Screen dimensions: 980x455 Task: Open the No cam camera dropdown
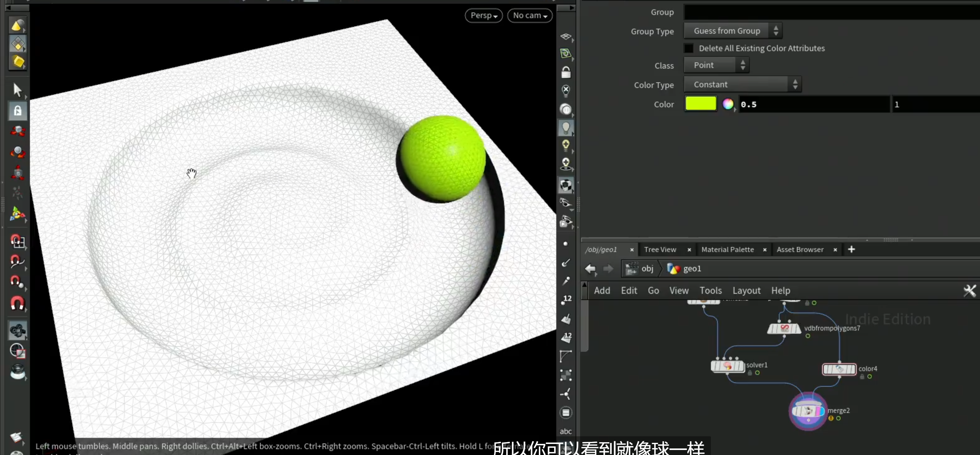pos(529,16)
